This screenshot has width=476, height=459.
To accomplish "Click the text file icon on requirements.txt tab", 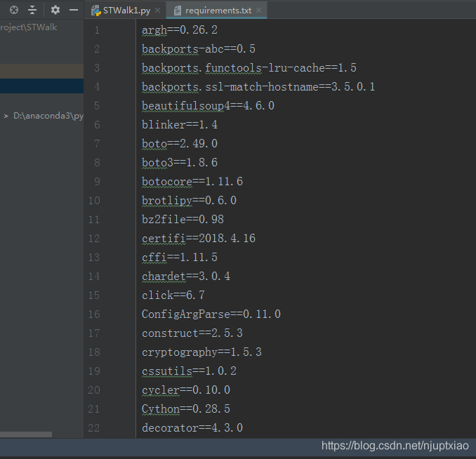I will [x=178, y=11].
